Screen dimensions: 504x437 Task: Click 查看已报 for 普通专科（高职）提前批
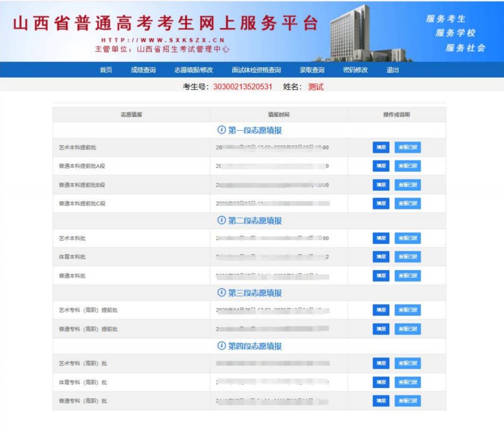point(408,329)
